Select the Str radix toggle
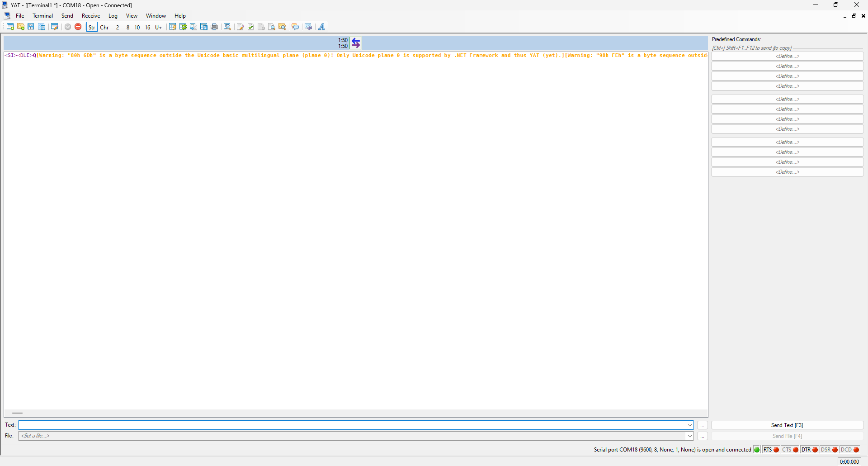This screenshot has height=466, width=868. click(92, 27)
